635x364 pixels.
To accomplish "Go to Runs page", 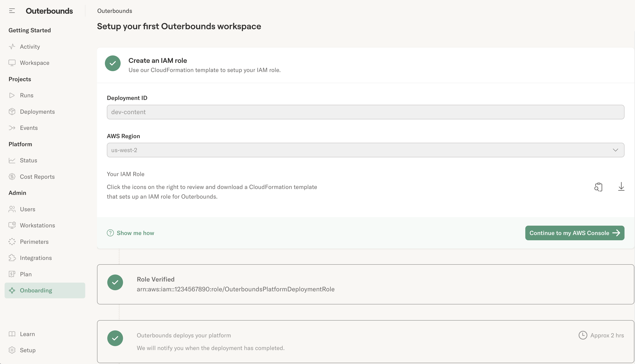I will click(45, 95).
